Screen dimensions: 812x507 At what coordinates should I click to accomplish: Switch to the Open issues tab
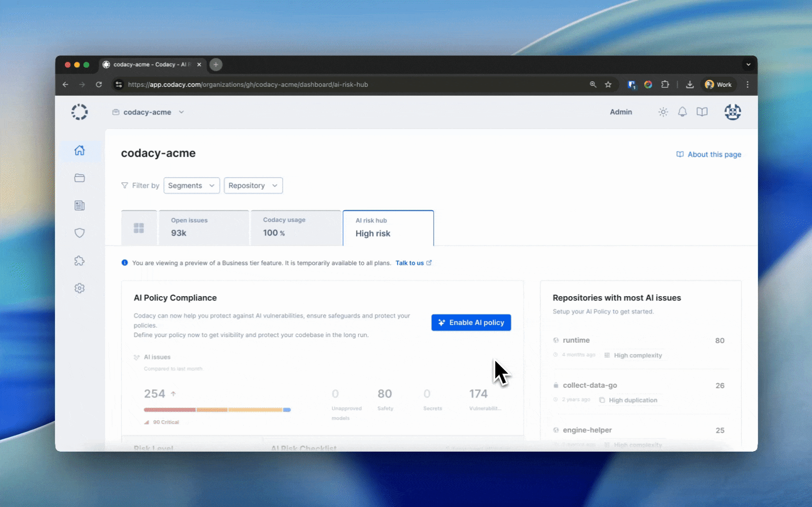click(203, 228)
